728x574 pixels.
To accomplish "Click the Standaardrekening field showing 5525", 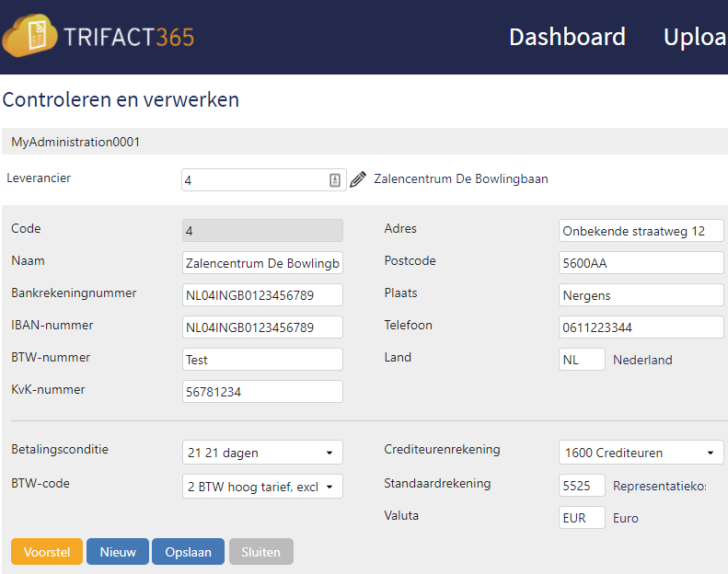I will pos(582,486).
